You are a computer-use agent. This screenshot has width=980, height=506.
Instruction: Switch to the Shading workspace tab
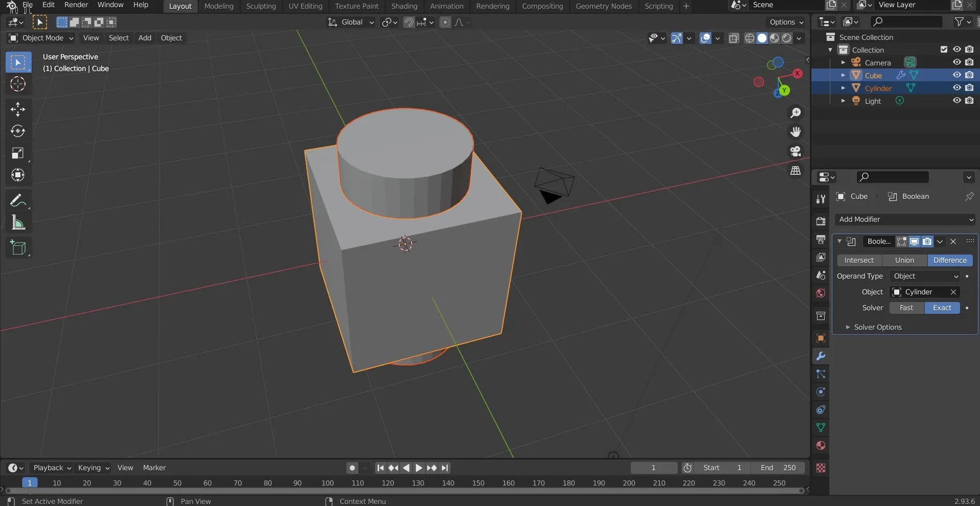point(404,6)
